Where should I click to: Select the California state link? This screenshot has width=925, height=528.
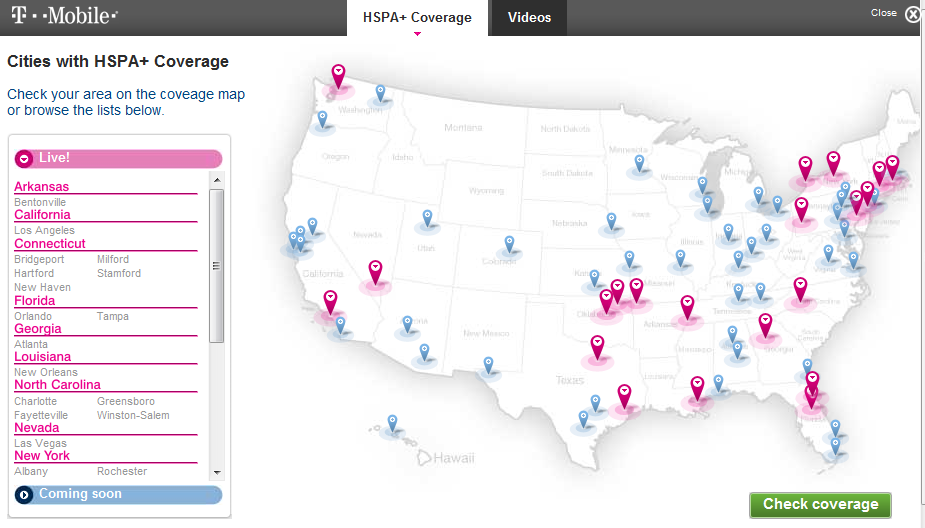[x=42, y=215]
